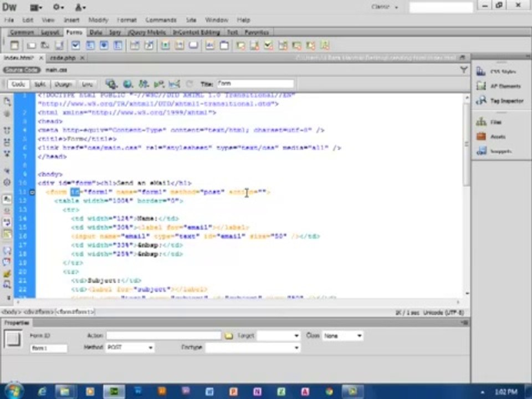Click the vertical scrollbar thumb in code view
532x399 pixels.
[x=467, y=145]
